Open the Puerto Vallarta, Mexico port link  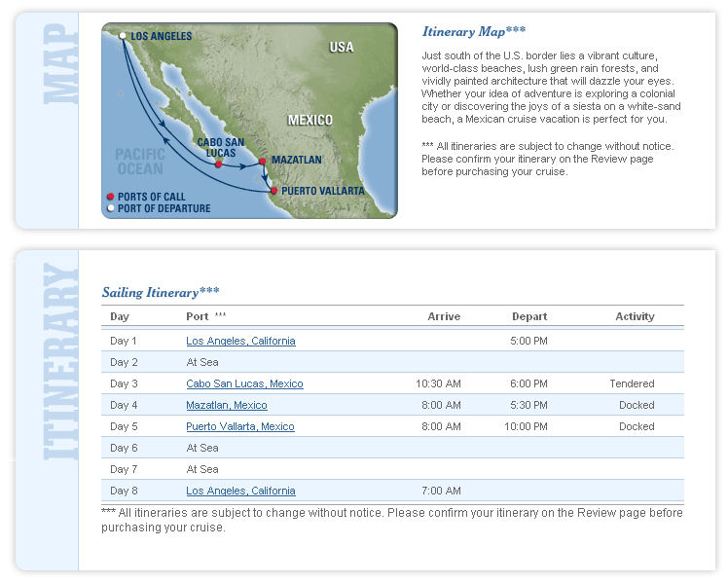tap(240, 427)
